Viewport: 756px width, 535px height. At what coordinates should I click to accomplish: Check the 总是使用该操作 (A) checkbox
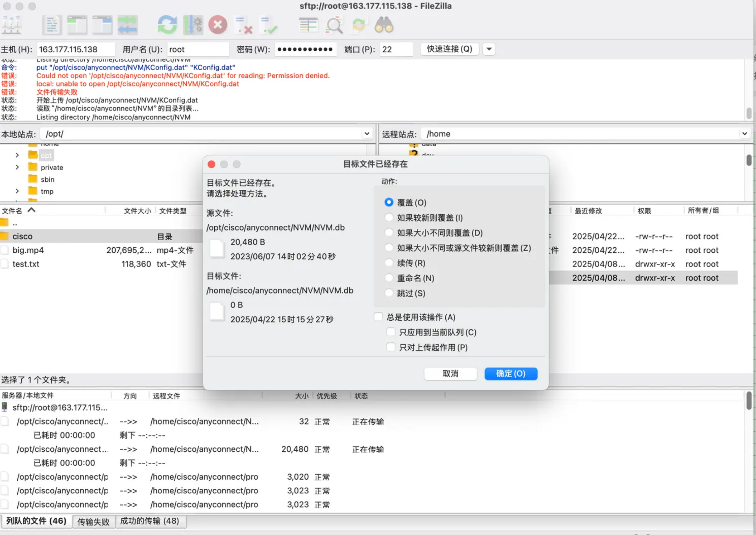click(x=378, y=317)
